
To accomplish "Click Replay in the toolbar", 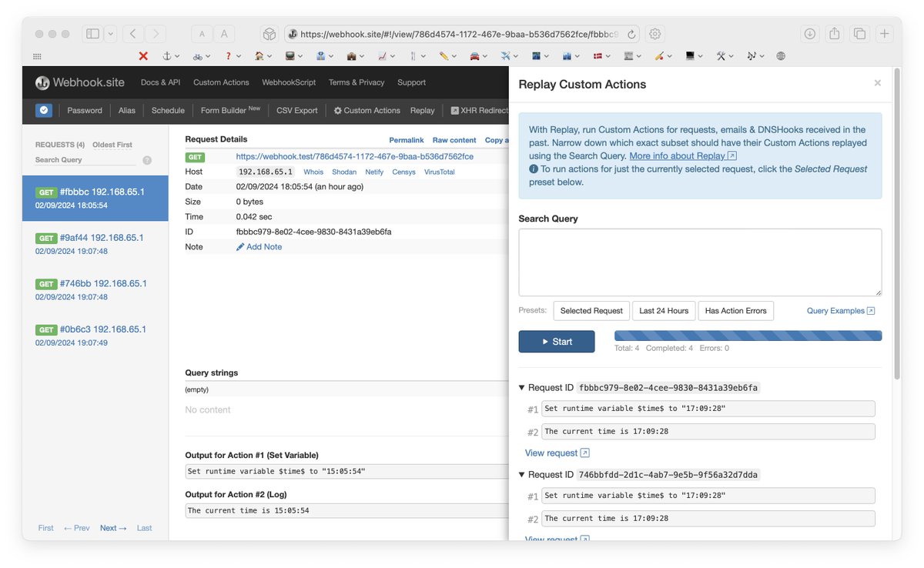I will 422,110.
